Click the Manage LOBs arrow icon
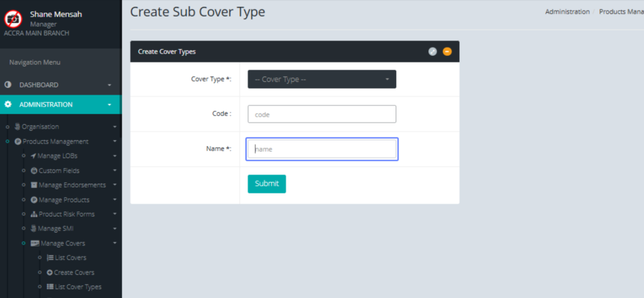 point(33,156)
